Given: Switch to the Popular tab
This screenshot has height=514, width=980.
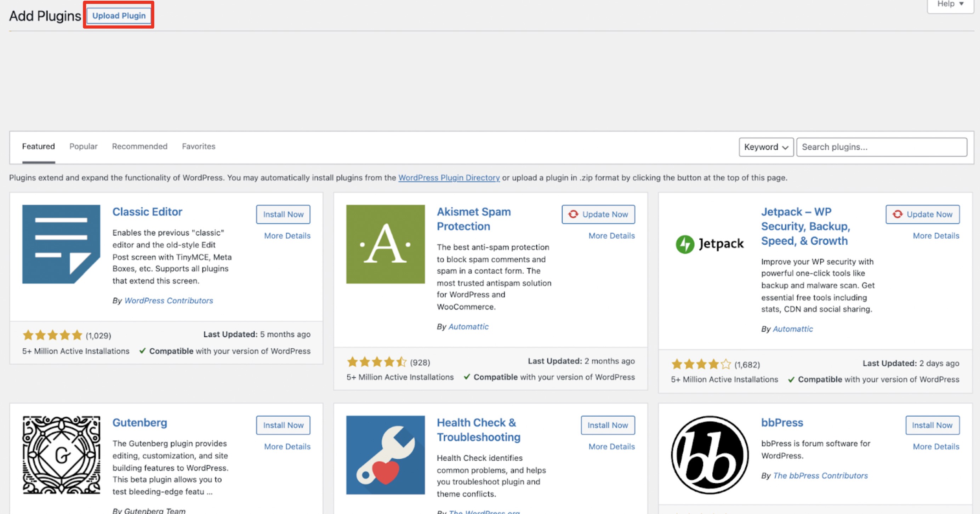Looking at the screenshot, I should [83, 147].
